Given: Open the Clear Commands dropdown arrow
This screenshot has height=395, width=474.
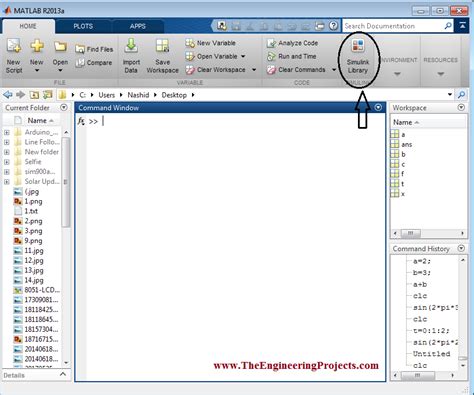Looking at the screenshot, I should [334, 70].
